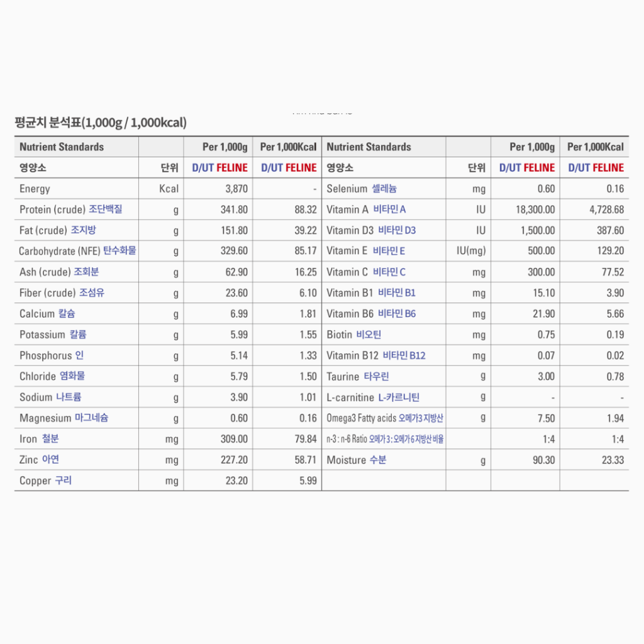This screenshot has height=644, width=644.
Task: Select the "Carbohydrate (NFE) 탄수화물" label
Action: [x=77, y=251]
